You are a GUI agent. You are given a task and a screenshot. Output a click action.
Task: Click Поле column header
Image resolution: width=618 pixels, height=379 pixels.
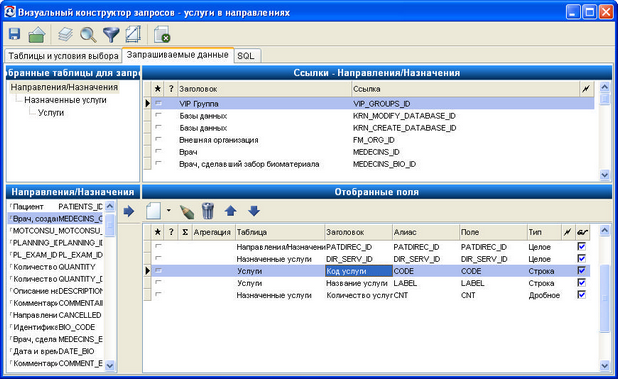pyautogui.click(x=493, y=232)
